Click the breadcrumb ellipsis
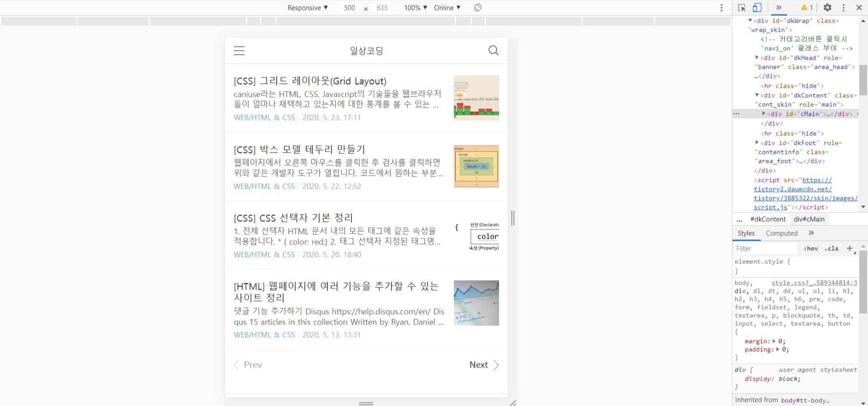Screen dimensions: 868x406 pyautogui.click(x=740, y=220)
